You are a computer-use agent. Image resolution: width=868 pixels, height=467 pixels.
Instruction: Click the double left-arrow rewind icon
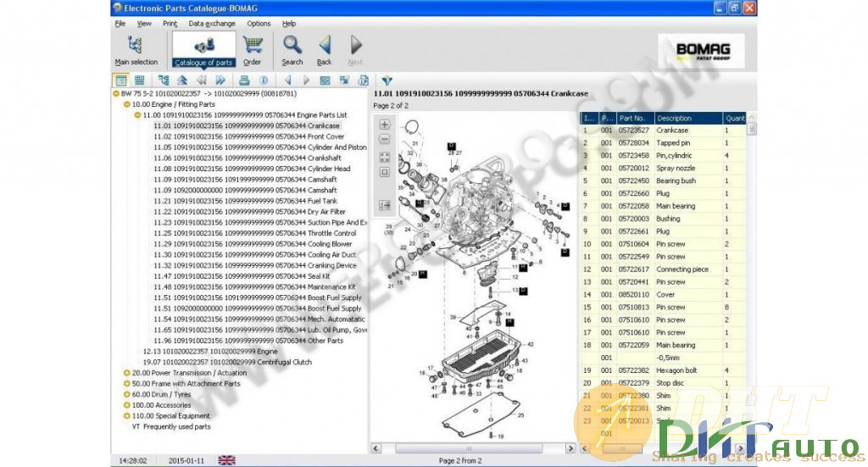[x=202, y=81]
